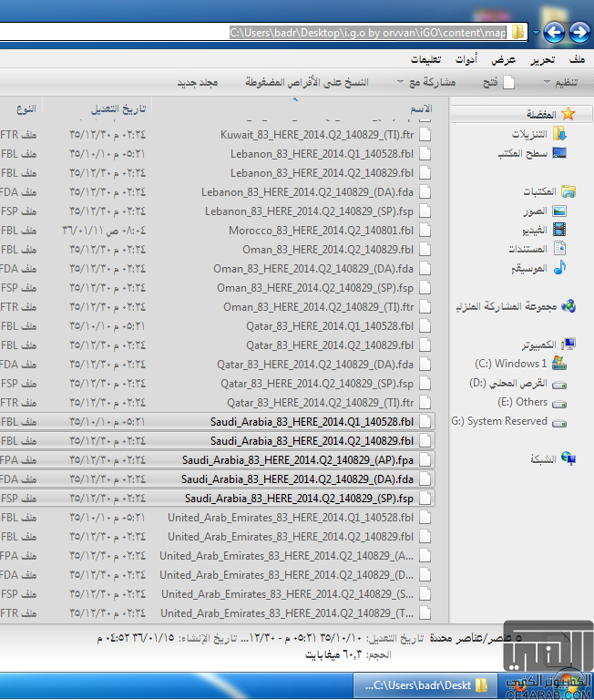Image resolution: width=594 pixels, height=700 pixels.
Task: Open the تحرير menu
Action: click(543, 59)
